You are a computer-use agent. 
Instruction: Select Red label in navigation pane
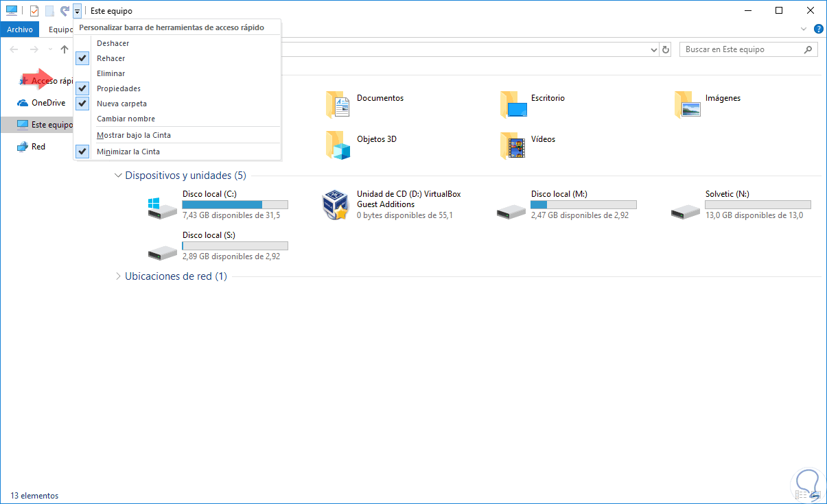(x=38, y=147)
